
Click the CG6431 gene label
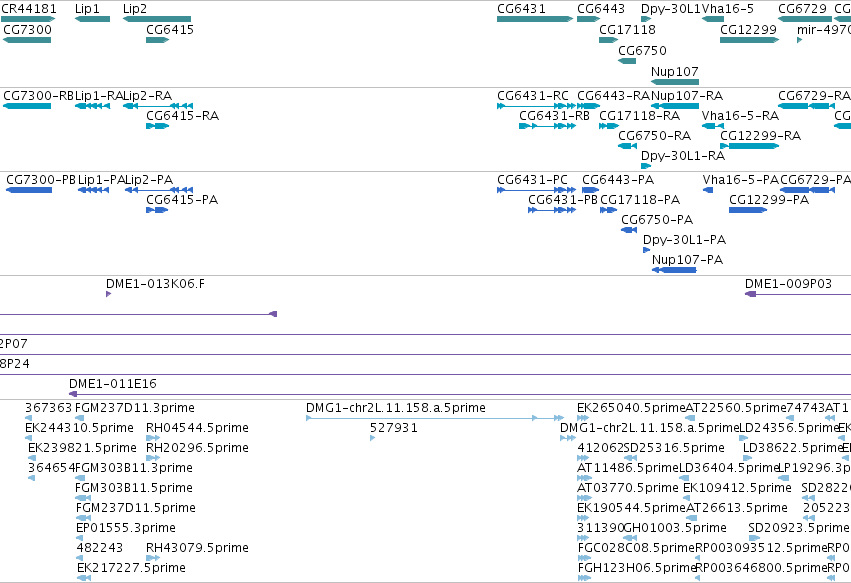(521, 9)
